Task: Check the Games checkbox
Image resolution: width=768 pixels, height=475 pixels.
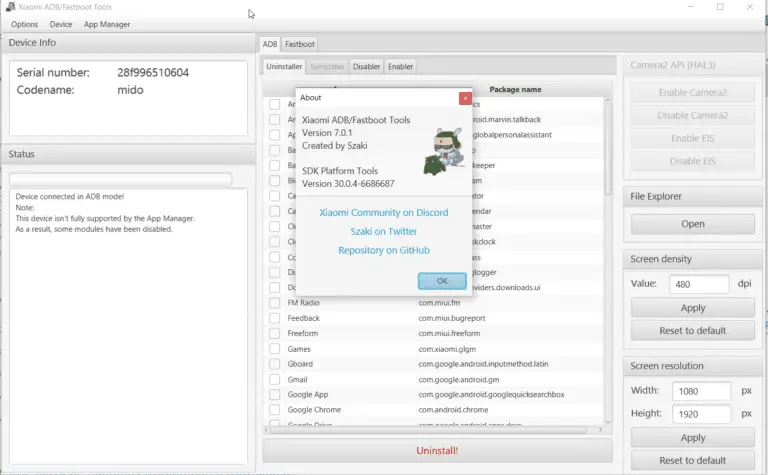Action: coord(274,349)
